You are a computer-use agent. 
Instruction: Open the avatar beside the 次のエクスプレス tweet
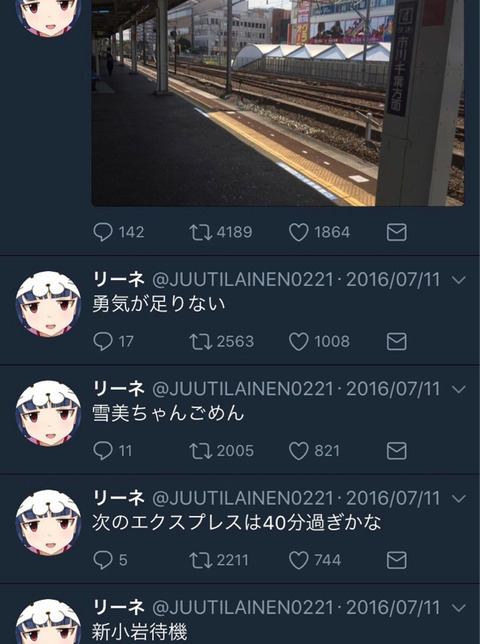click(x=48, y=522)
